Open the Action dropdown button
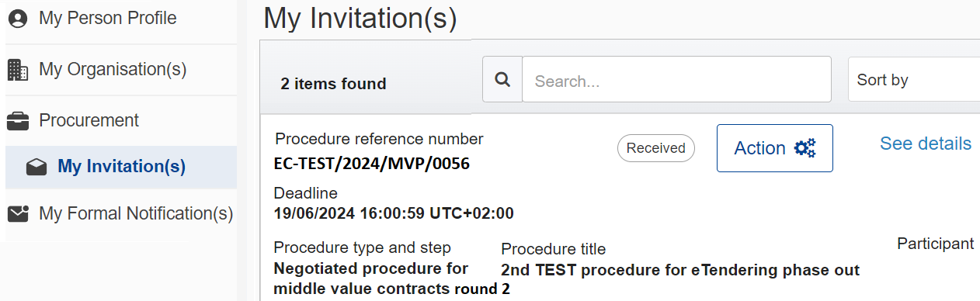Image resolution: width=980 pixels, height=301 pixels. (x=774, y=148)
